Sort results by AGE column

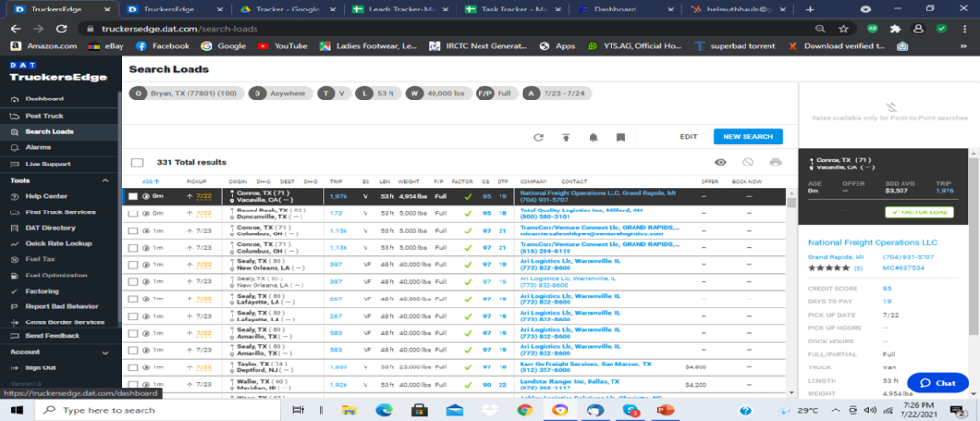tap(150, 181)
